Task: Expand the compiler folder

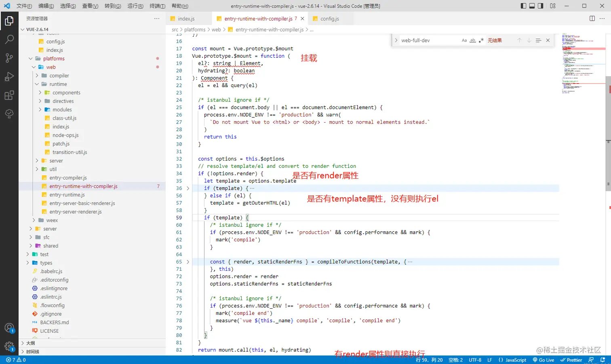Action: point(37,75)
